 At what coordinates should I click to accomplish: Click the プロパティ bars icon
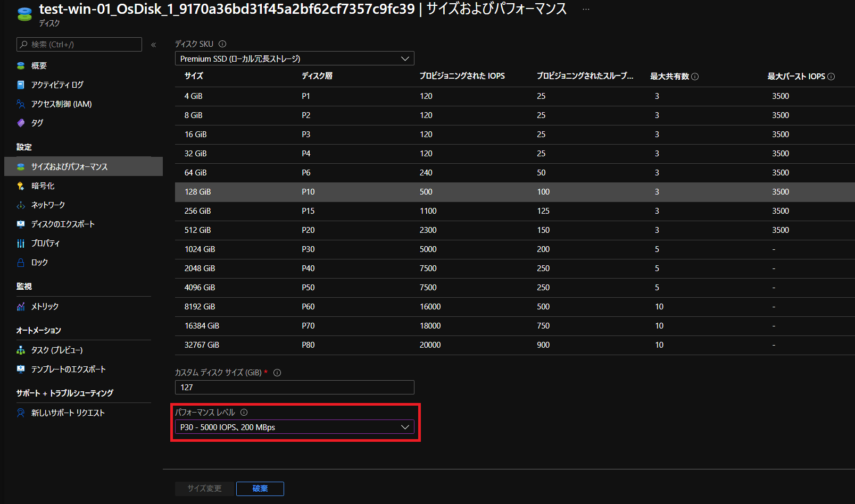(21, 243)
